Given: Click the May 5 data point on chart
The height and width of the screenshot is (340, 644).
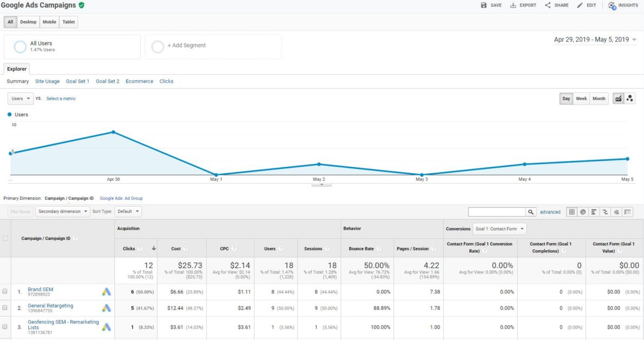Looking at the screenshot, I should (628, 159).
